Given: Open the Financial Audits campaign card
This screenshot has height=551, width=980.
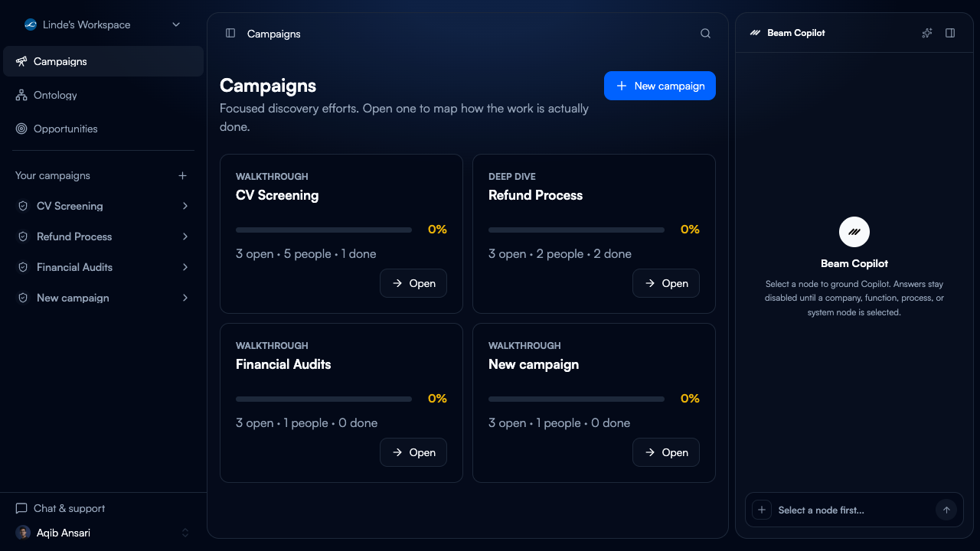Looking at the screenshot, I should [x=413, y=452].
